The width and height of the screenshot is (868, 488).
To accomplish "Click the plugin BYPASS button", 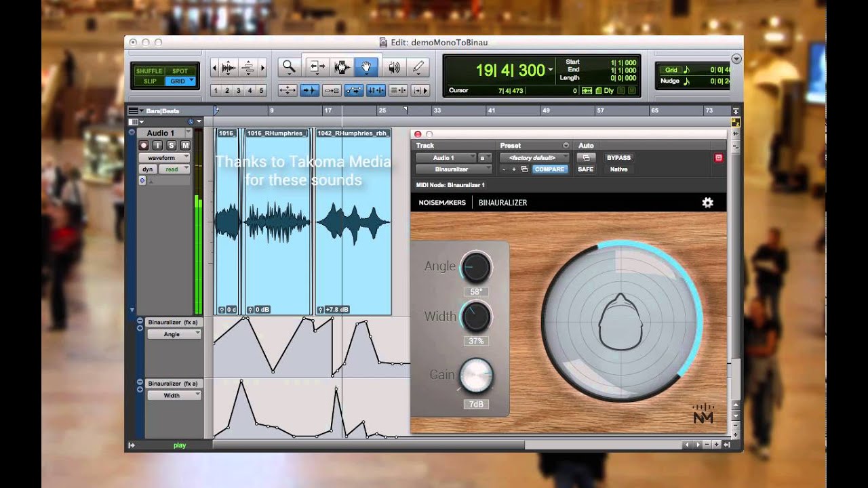I will point(618,157).
